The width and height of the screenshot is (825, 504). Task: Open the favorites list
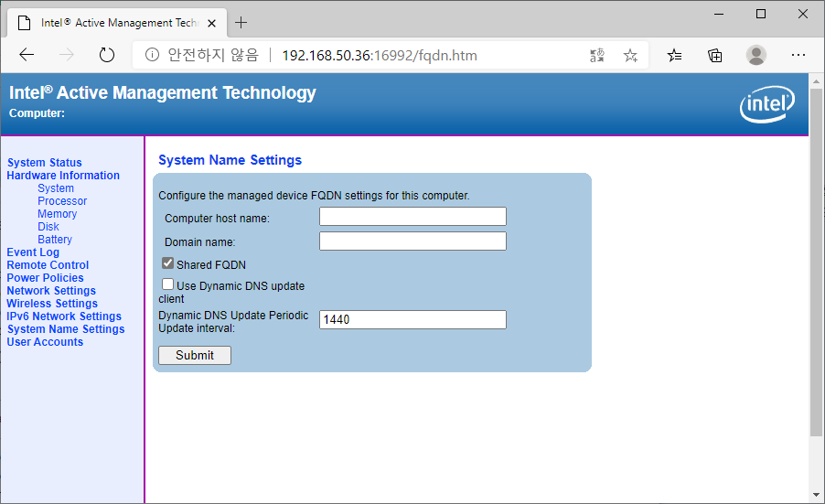(x=674, y=55)
